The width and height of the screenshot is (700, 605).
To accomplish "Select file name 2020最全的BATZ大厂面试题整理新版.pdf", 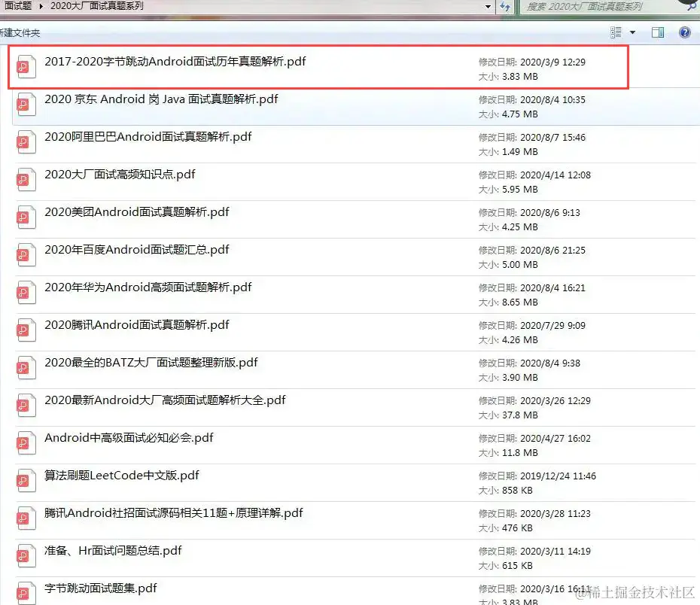I will click(x=151, y=362).
